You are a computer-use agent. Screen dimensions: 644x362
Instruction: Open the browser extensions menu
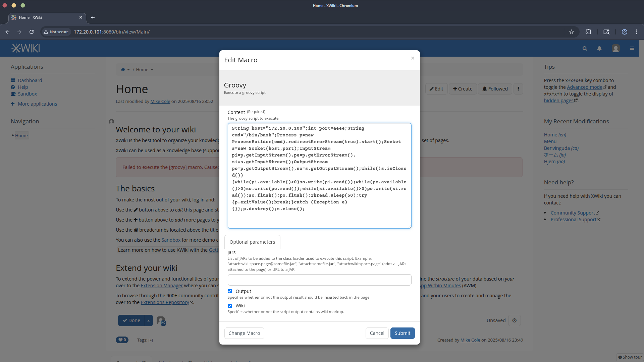(588, 32)
